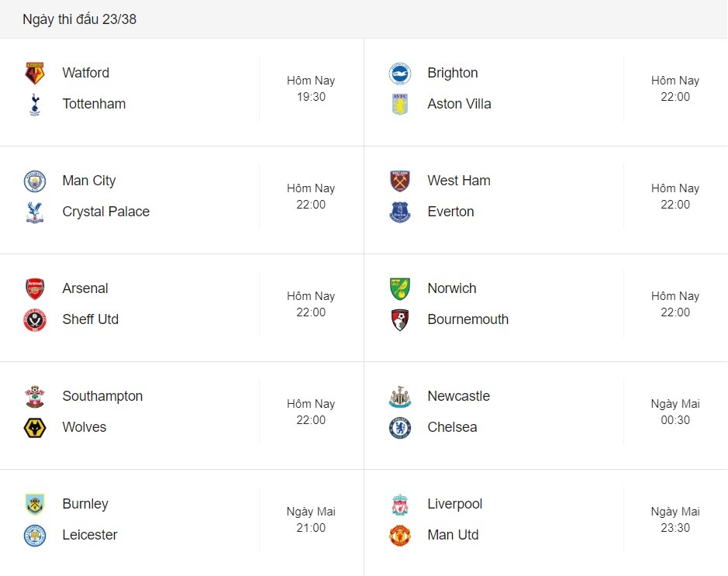Open the Leicester team link
Image resolution: width=728 pixels, height=576 pixels.
(90, 535)
